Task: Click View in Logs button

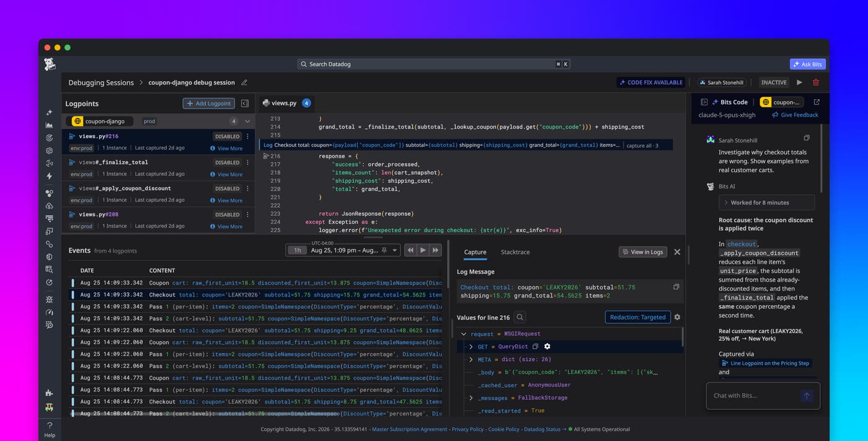Action: [x=642, y=252]
